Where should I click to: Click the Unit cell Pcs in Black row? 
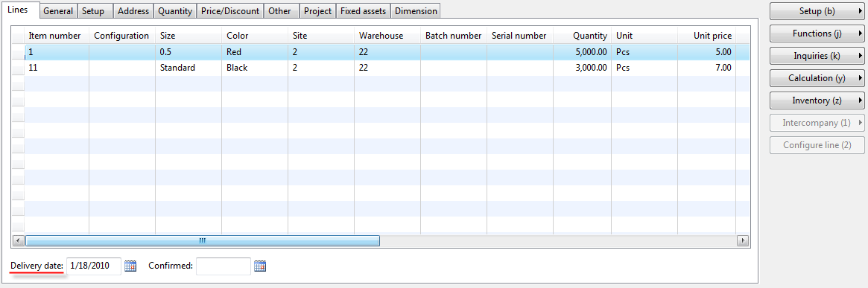(644, 68)
